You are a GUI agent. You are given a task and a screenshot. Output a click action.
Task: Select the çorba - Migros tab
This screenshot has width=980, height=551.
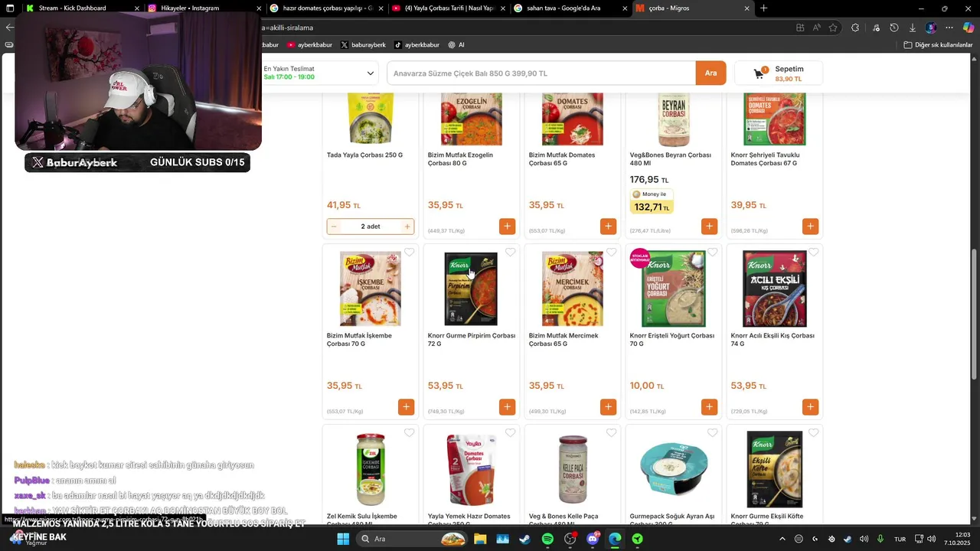coord(693,8)
